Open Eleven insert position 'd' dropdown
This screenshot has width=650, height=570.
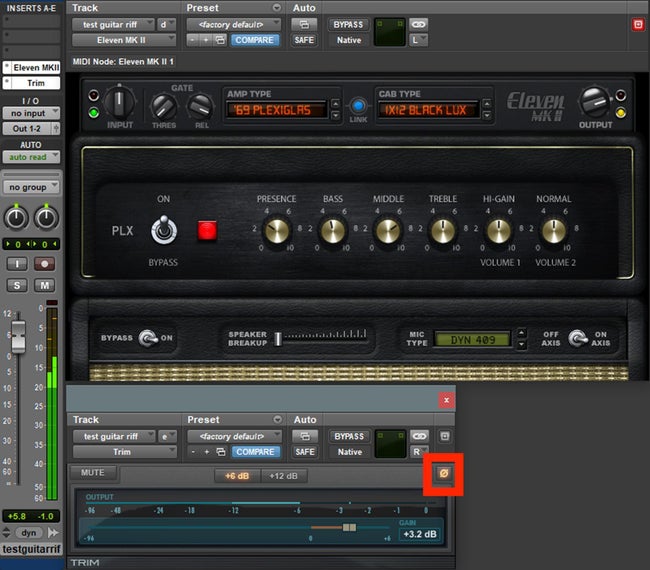click(x=166, y=24)
